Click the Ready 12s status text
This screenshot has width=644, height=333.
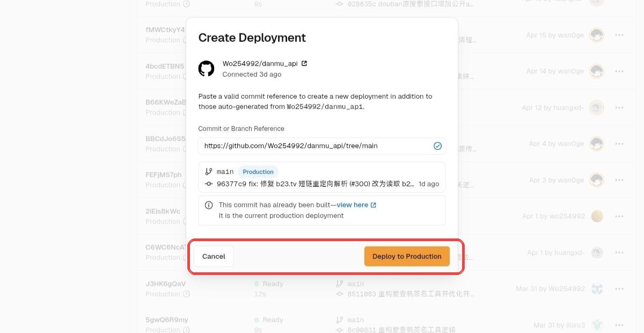[x=268, y=288]
